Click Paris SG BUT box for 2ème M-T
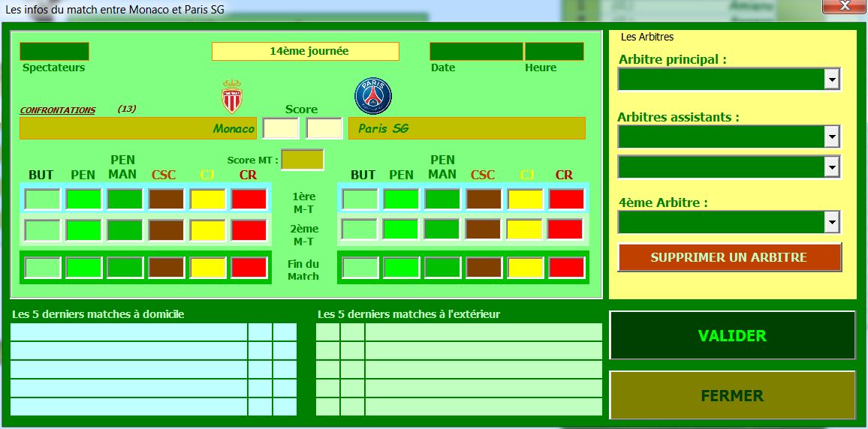 (x=360, y=229)
